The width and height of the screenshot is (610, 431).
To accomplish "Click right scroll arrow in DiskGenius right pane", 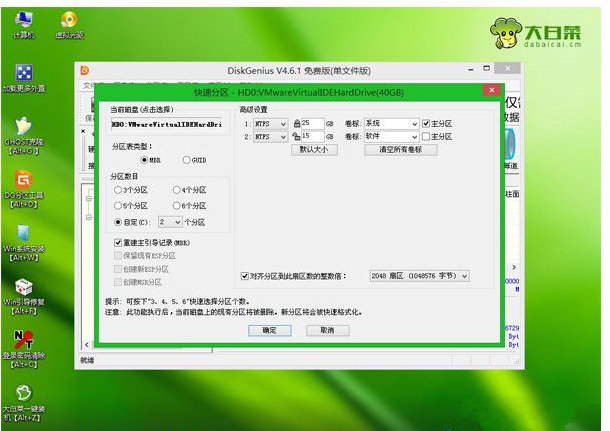I will pos(514,267).
